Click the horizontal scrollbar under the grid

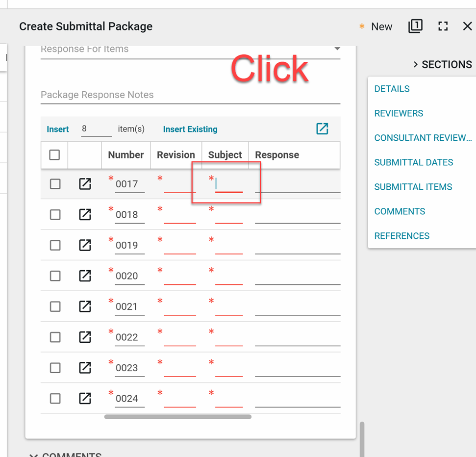177,417
